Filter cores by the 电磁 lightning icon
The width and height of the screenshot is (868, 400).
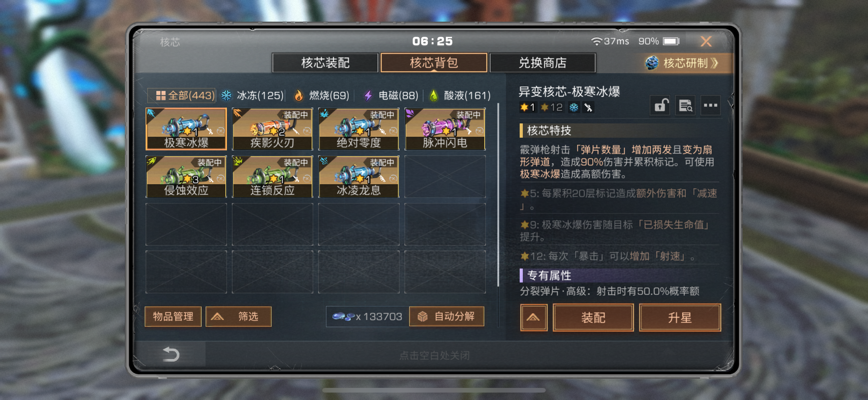368,96
